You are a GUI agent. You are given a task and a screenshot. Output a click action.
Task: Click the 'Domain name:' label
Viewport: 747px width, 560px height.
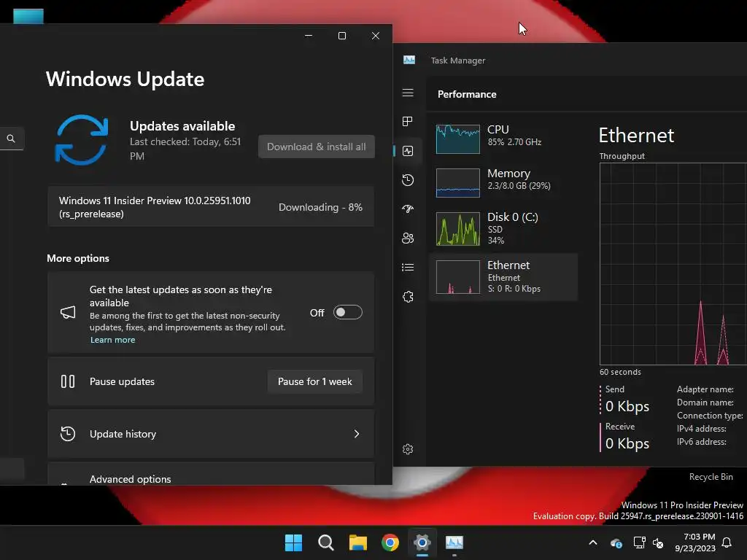point(705,402)
